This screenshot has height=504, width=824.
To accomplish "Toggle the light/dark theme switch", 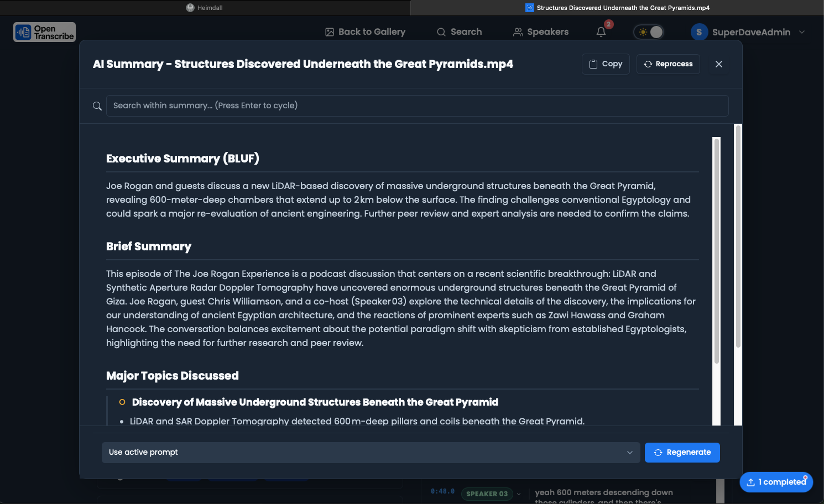I will point(649,32).
